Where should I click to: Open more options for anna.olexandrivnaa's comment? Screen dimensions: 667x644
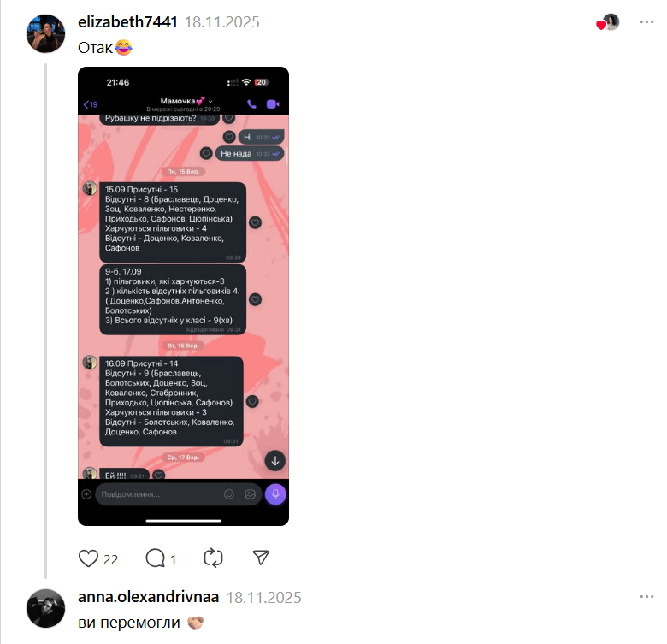pos(646,597)
